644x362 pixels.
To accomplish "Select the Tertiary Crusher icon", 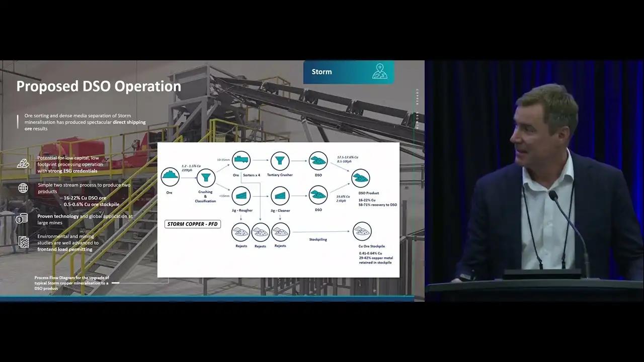I will tap(280, 160).
